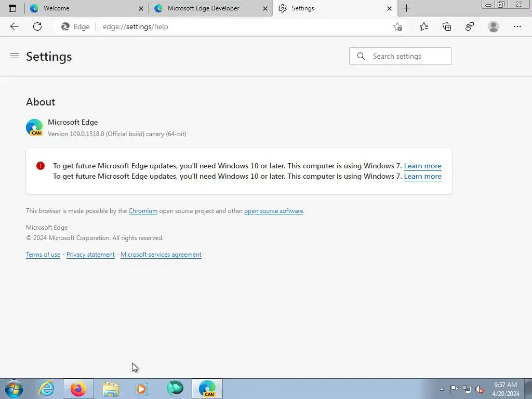Open the Settings hamburger menu
532x399 pixels.
[14, 56]
